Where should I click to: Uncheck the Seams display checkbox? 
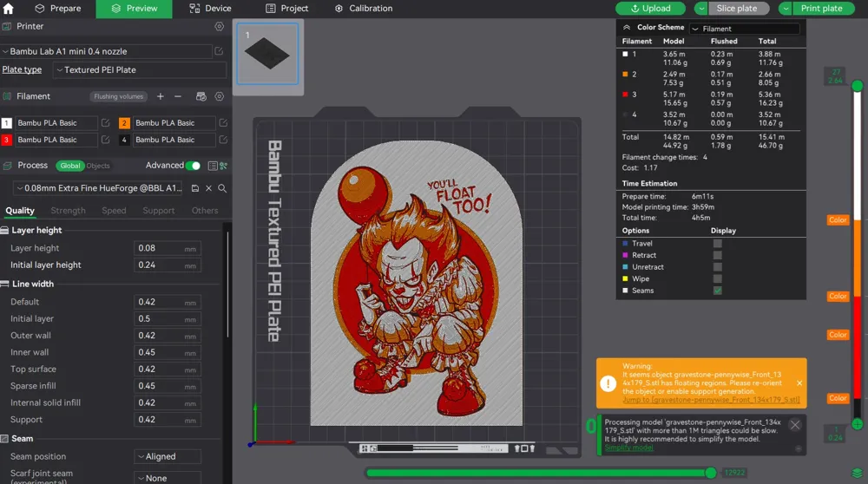pyautogui.click(x=718, y=291)
